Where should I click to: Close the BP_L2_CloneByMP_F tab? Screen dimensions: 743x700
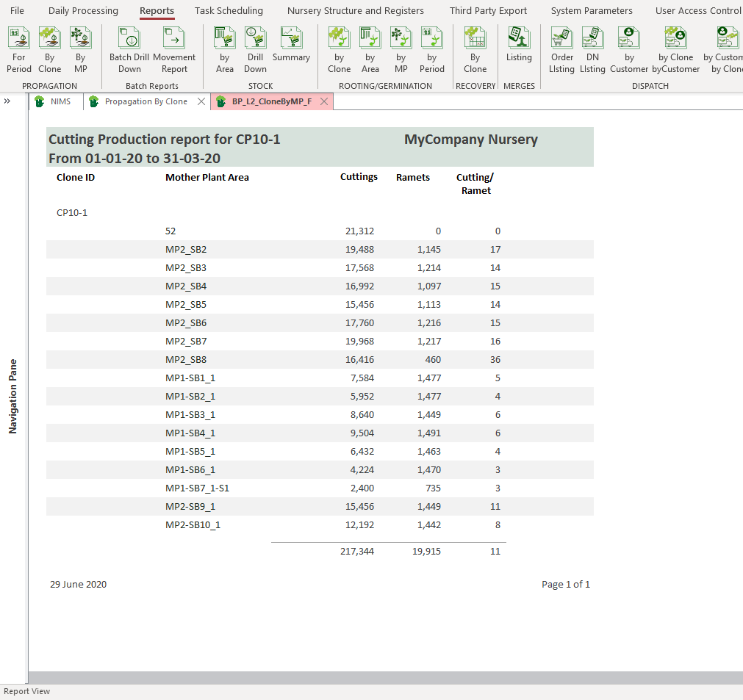pos(324,101)
